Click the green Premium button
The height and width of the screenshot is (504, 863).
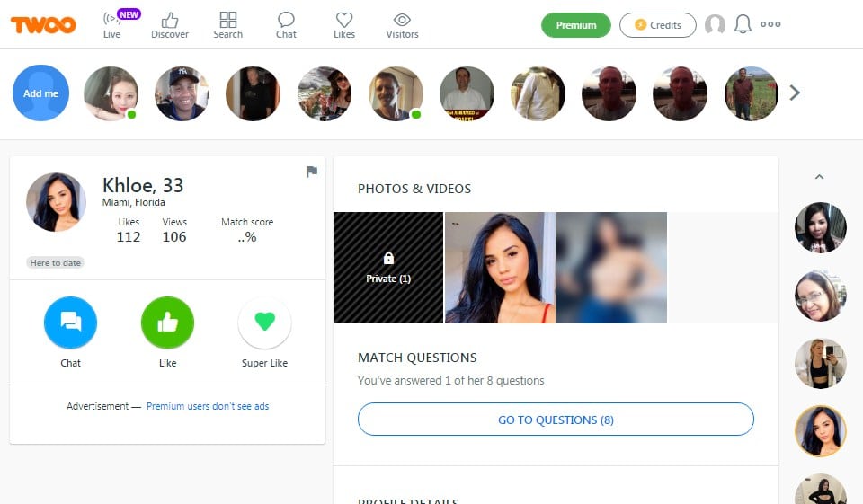pos(575,25)
